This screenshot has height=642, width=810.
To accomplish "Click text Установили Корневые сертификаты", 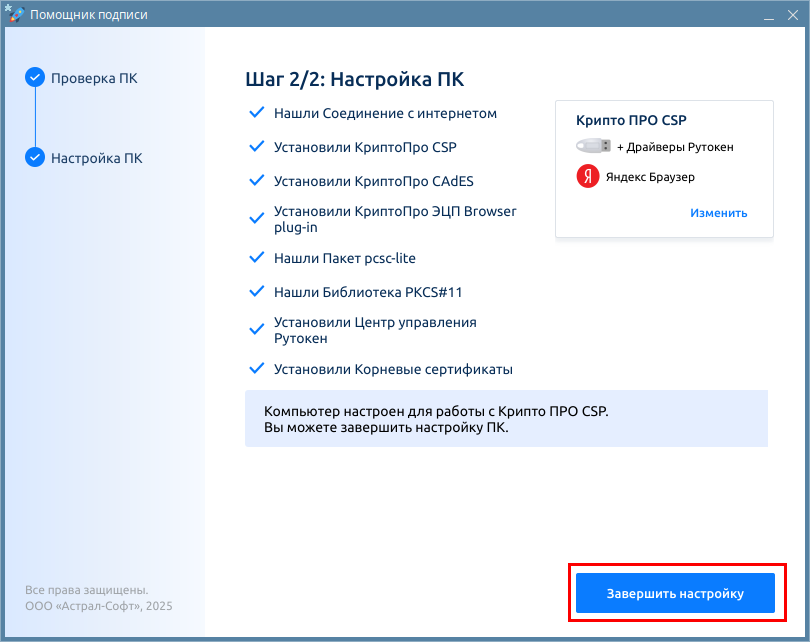I will pyautogui.click(x=393, y=369).
